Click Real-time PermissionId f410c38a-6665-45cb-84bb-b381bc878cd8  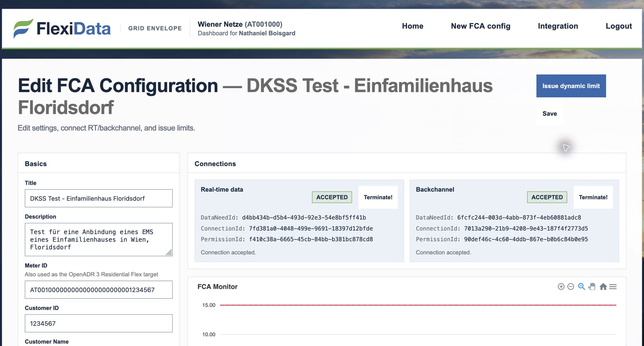point(311,239)
